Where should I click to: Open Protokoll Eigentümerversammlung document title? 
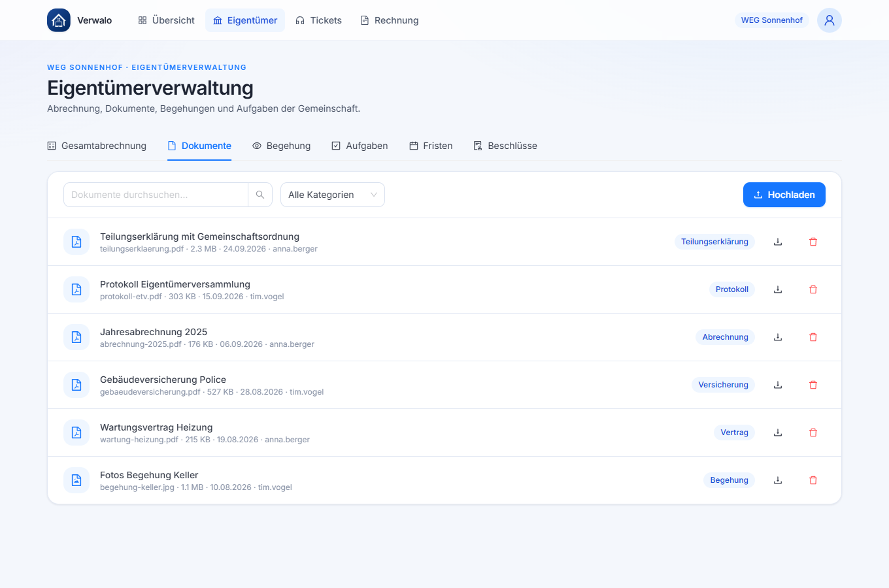[175, 284]
